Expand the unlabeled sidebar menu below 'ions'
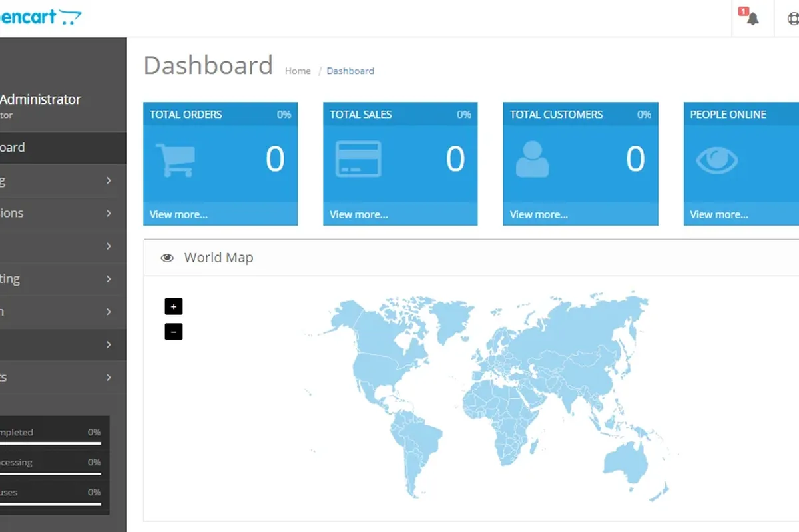Image resolution: width=799 pixels, height=532 pixels. pos(63,246)
